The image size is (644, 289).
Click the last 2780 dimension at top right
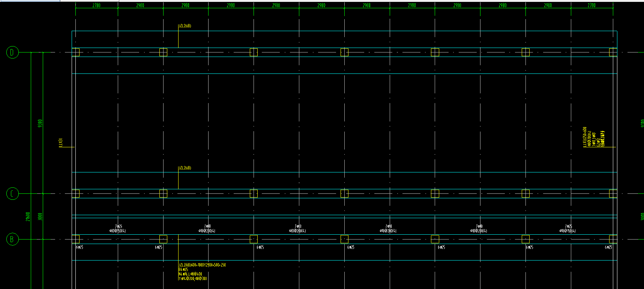(x=592, y=5)
